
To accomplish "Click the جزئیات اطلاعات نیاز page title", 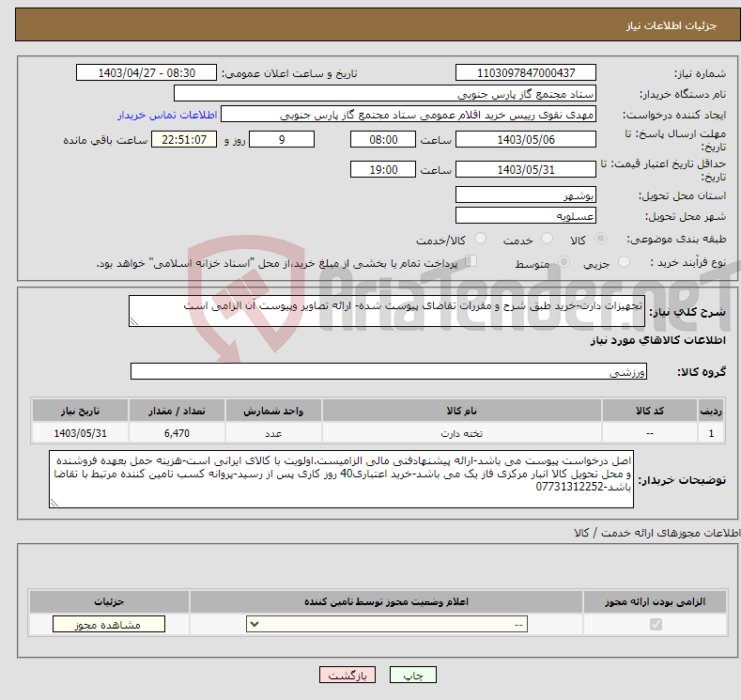I will tap(672, 25).
